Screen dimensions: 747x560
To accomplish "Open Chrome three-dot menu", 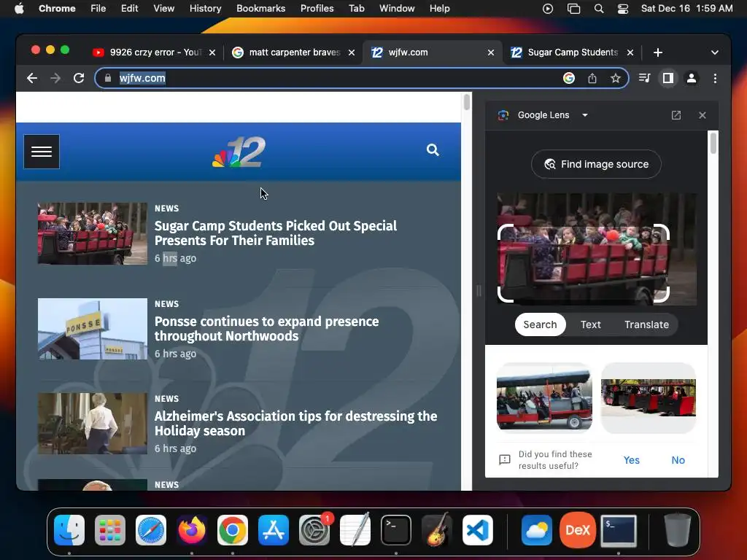I will pyautogui.click(x=715, y=78).
